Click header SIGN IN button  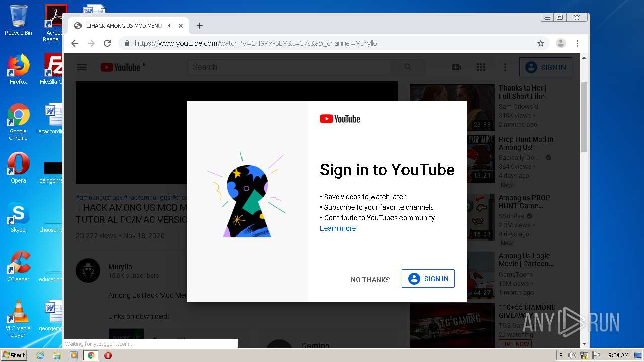545,67
